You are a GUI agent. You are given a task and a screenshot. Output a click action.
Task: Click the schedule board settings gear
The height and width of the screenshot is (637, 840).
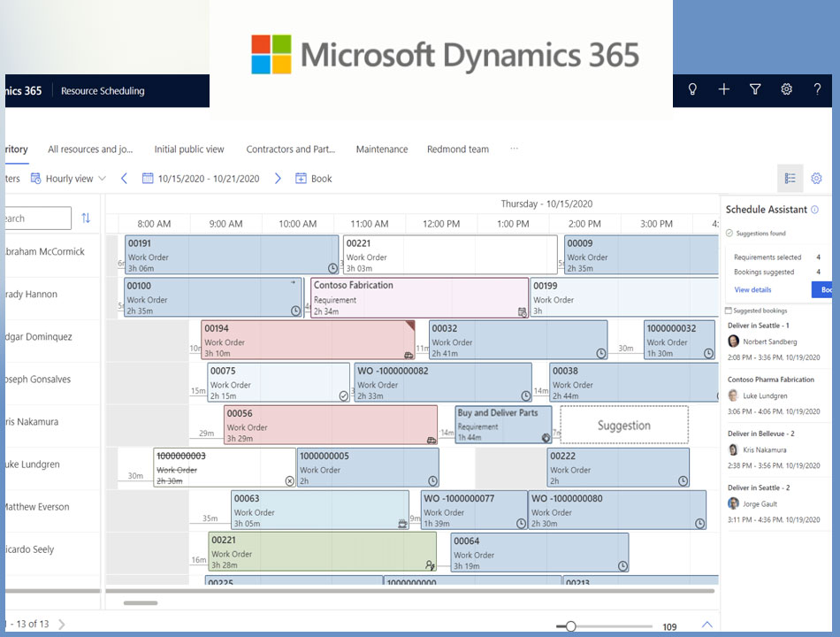[816, 179]
